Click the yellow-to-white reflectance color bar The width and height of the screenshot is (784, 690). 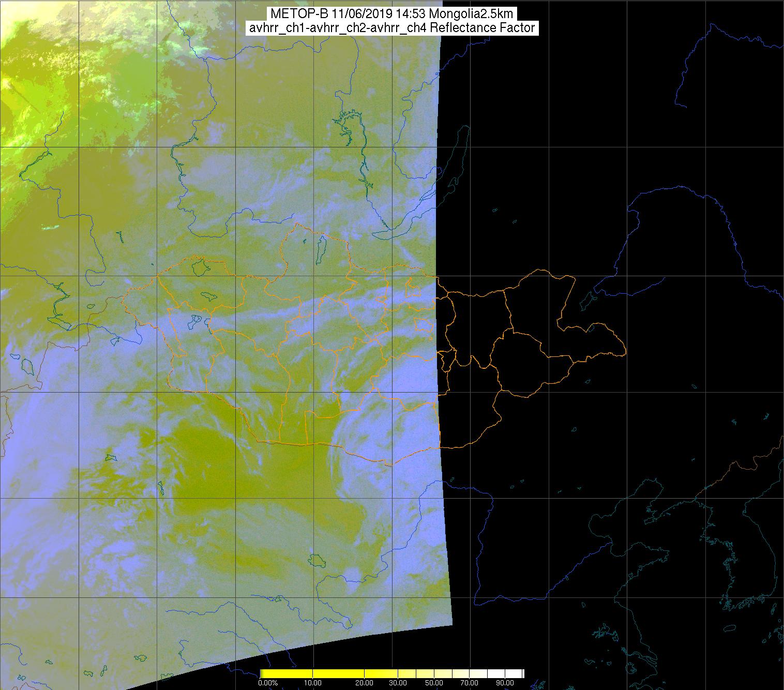(x=392, y=673)
